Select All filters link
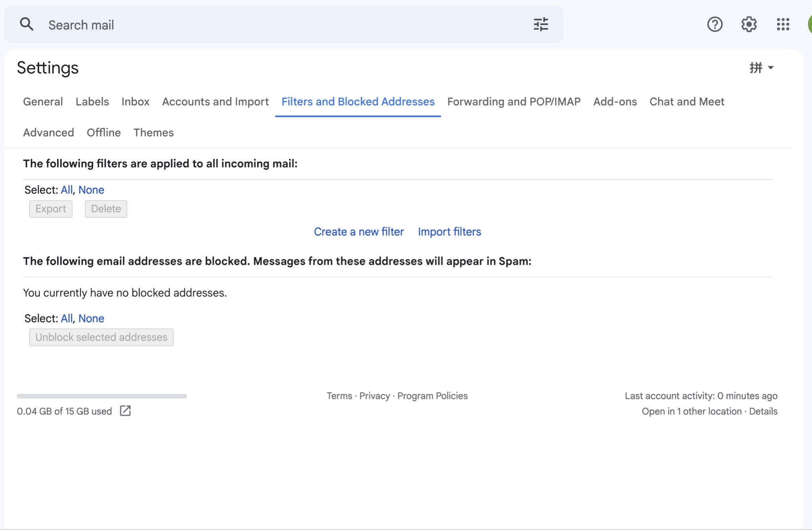This screenshot has height=530, width=812. click(66, 190)
